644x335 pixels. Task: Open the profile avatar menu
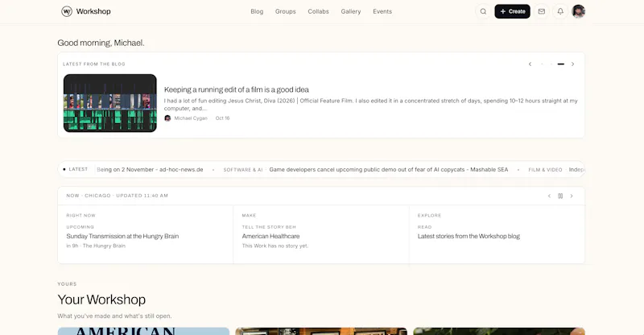[x=579, y=11]
